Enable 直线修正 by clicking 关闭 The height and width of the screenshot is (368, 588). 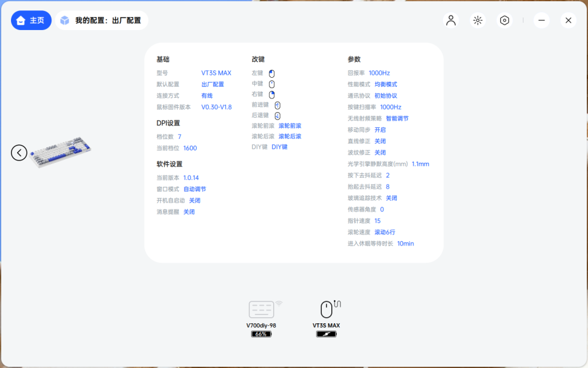[x=380, y=141]
